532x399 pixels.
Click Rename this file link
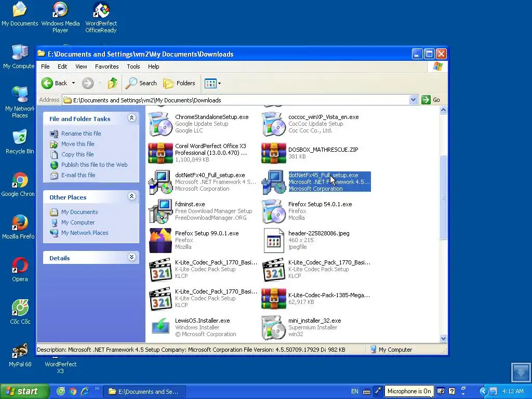(x=81, y=134)
